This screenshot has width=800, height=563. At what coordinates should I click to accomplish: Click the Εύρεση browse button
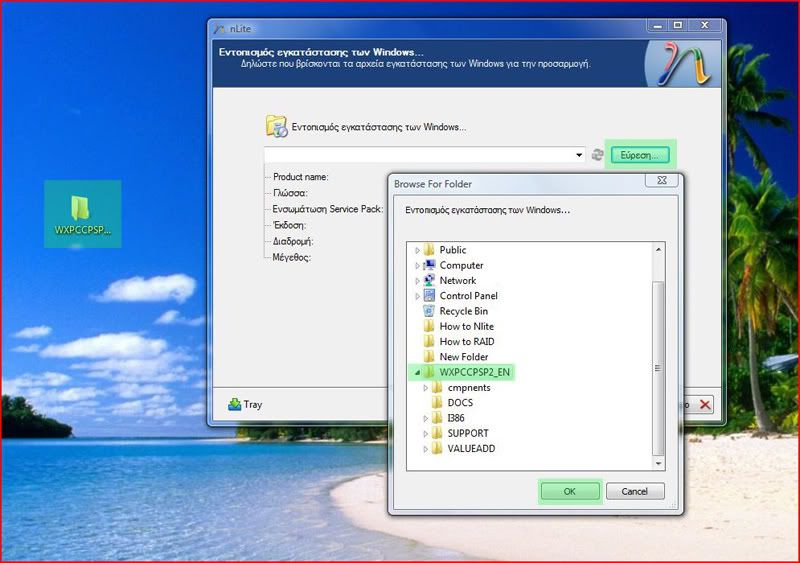640,155
